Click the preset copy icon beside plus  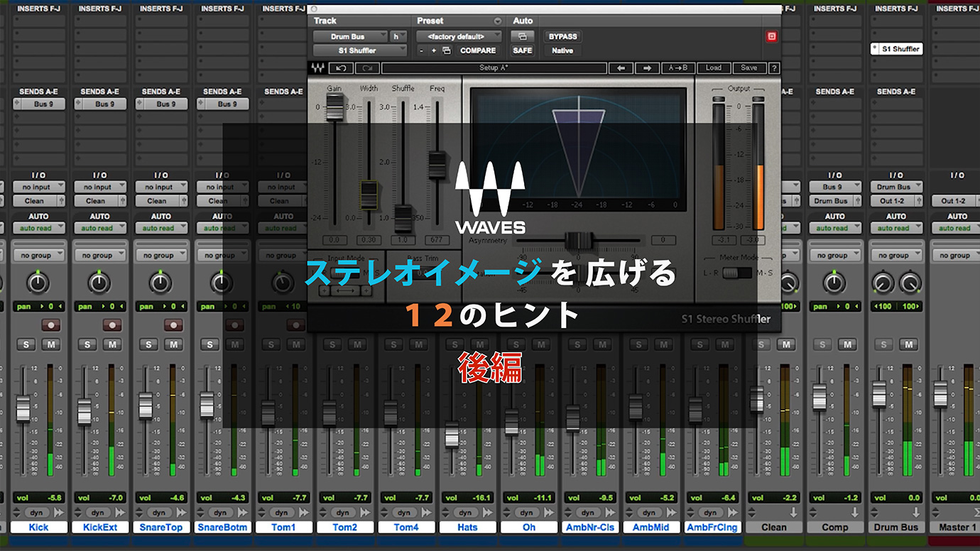tap(447, 50)
